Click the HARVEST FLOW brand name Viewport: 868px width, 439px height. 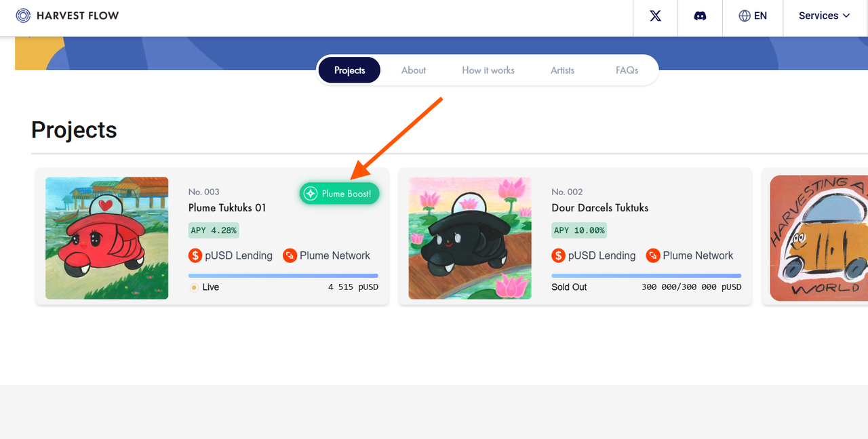pos(78,16)
